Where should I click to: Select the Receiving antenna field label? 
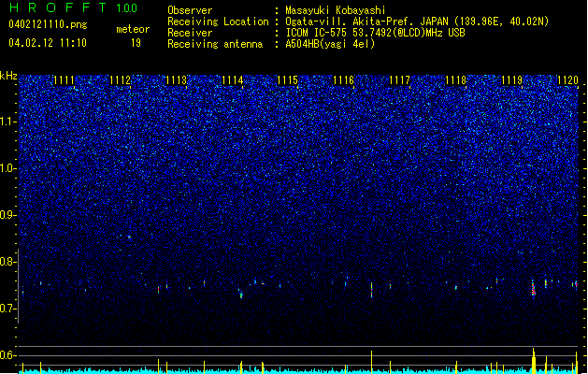coord(215,44)
